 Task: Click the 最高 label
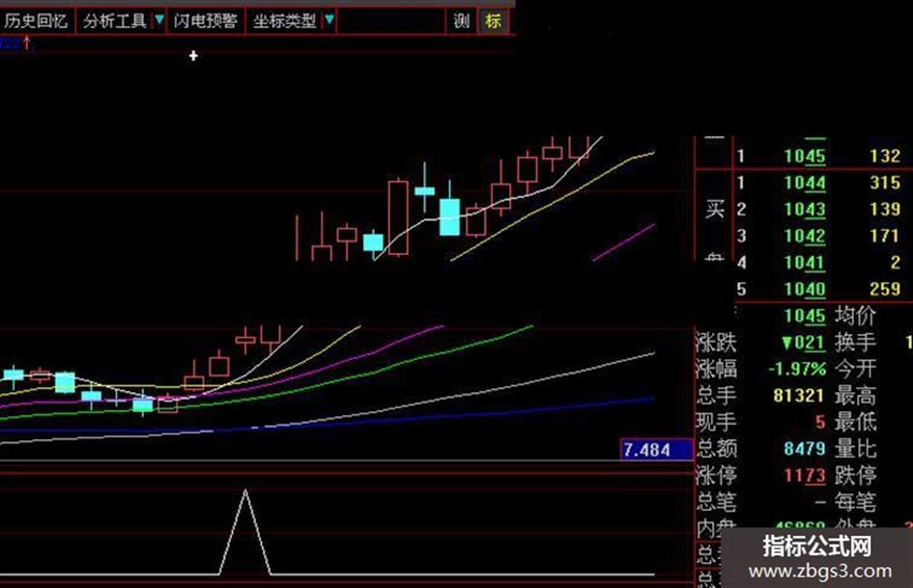click(x=855, y=396)
